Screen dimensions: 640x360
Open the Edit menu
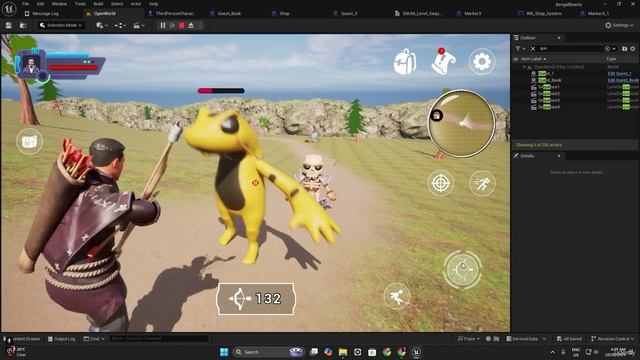click(x=40, y=4)
